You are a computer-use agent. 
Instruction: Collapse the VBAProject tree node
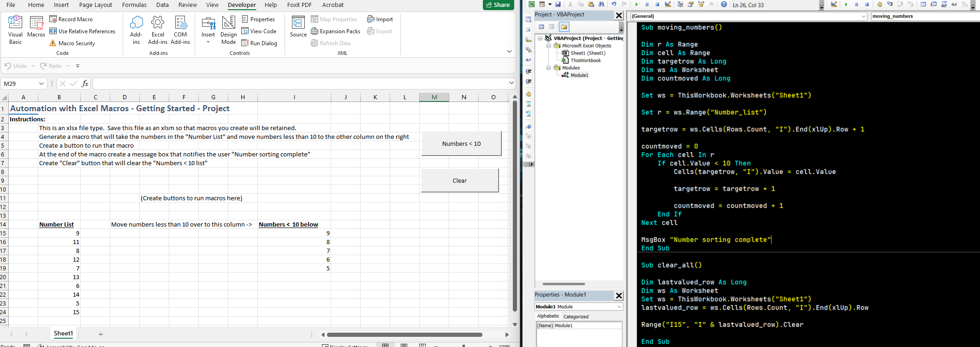[x=540, y=38]
